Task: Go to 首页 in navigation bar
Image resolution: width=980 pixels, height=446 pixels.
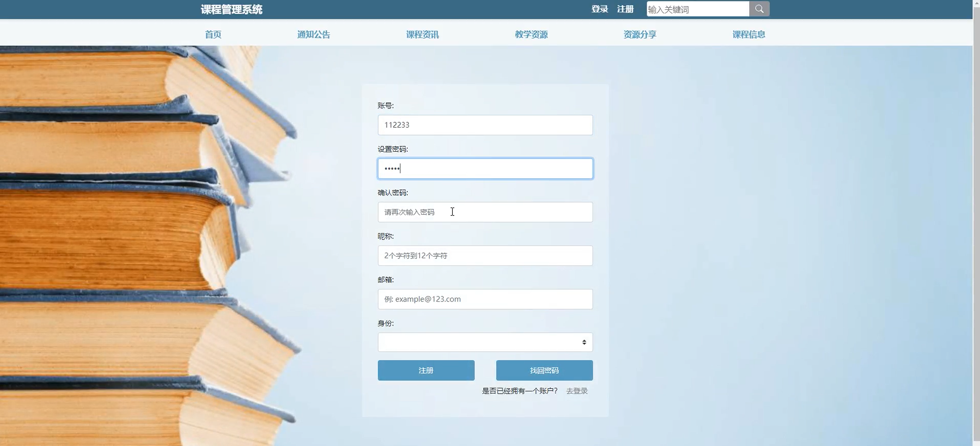Action: [213, 34]
